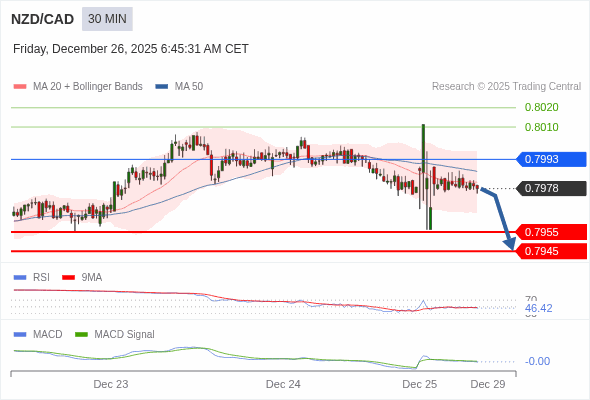
Task: Click the Dec 29 date axis label
Action: click(x=488, y=384)
